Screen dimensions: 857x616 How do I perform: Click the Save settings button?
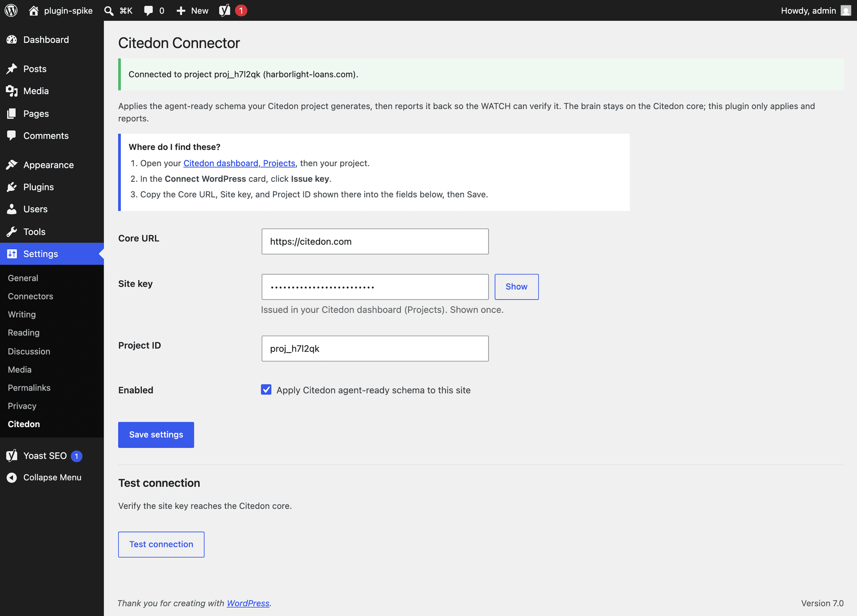pos(156,435)
